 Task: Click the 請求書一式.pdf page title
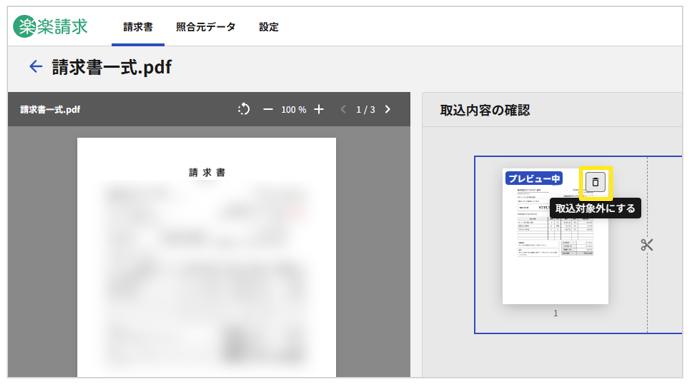[x=112, y=67]
